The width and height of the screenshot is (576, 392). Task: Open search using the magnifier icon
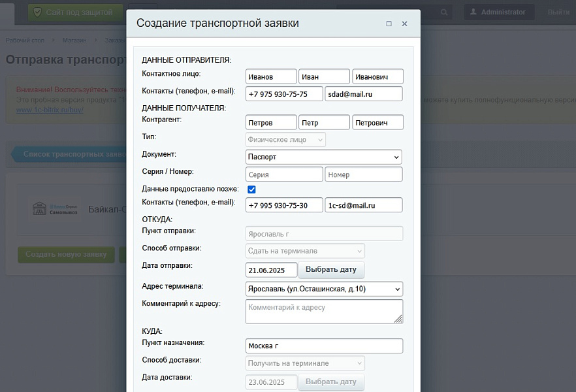[444, 12]
